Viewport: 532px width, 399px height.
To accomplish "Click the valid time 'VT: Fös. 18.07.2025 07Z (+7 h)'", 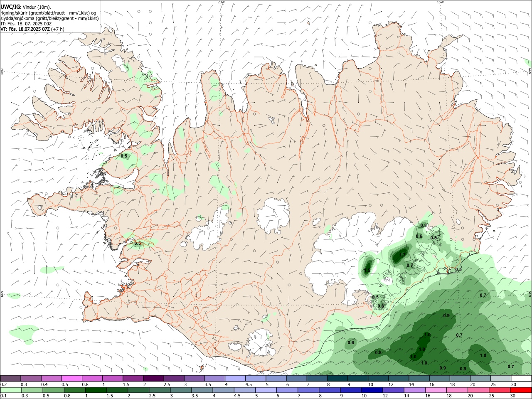I will click(32, 29).
